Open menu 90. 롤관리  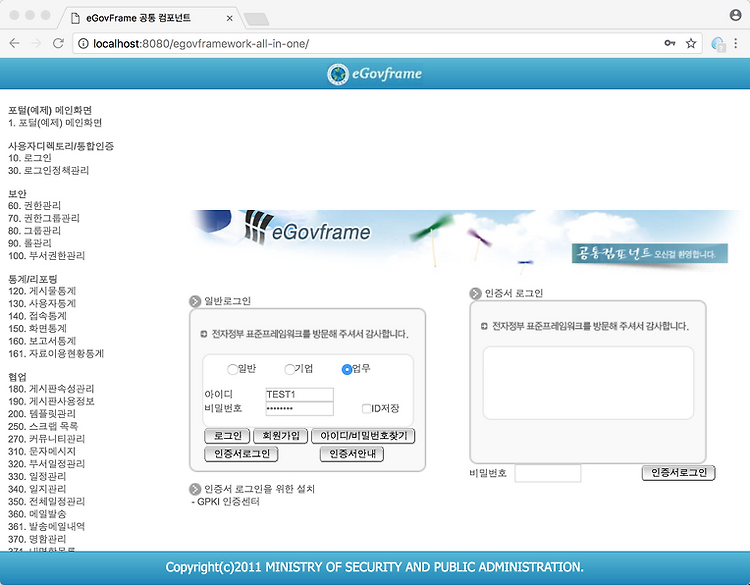[30, 243]
